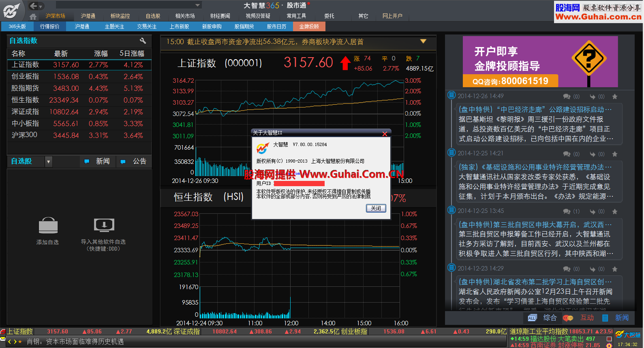The image size is (644, 348).
Task: Favorite the 2014-12-26 14:49 news with star
Action: click(615, 97)
